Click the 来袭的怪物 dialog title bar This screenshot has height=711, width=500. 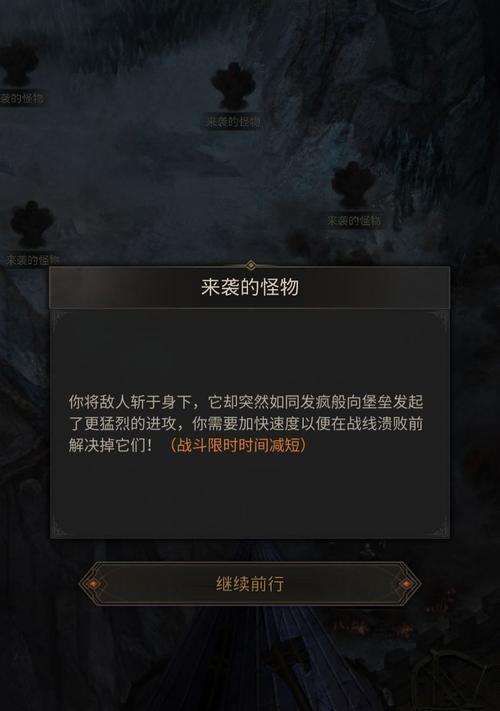(x=250, y=287)
